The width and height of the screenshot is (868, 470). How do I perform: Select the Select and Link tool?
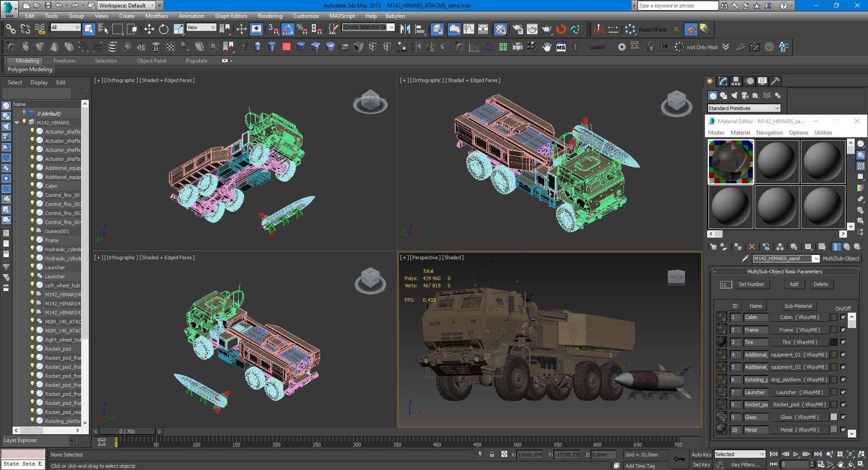[x=10, y=29]
